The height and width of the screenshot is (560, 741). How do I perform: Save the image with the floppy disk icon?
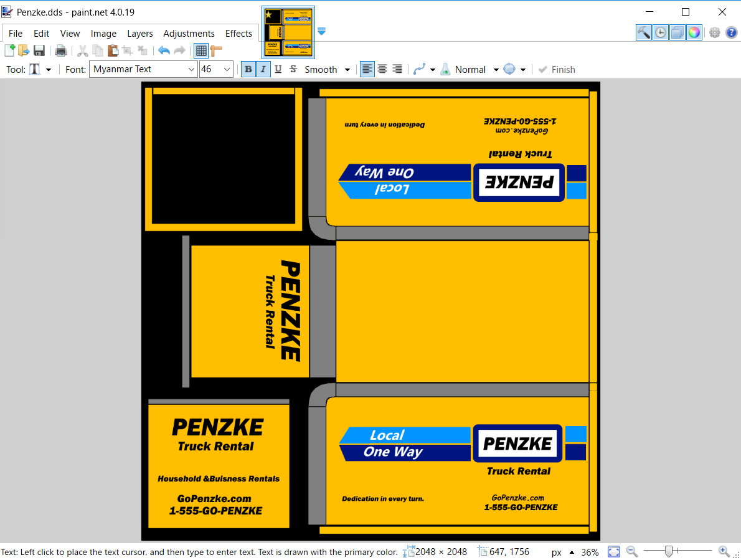click(39, 50)
